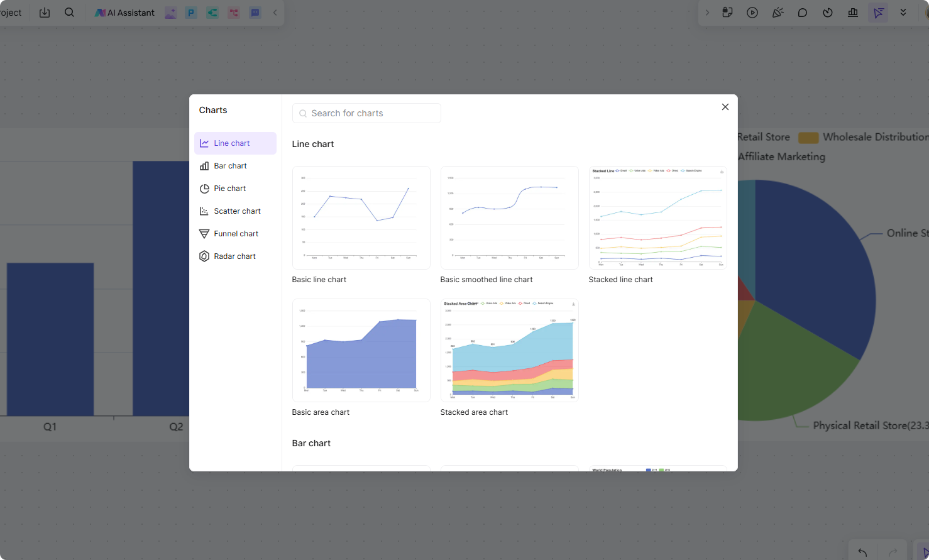The image size is (929, 560).
Task: Click the blue P presentation icon
Action: (191, 13)
